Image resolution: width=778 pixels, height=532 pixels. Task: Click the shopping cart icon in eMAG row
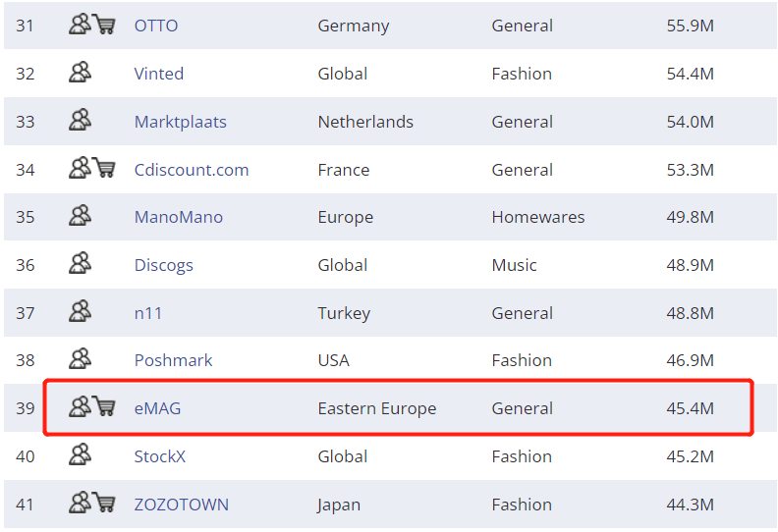click(x=104, y=407)
